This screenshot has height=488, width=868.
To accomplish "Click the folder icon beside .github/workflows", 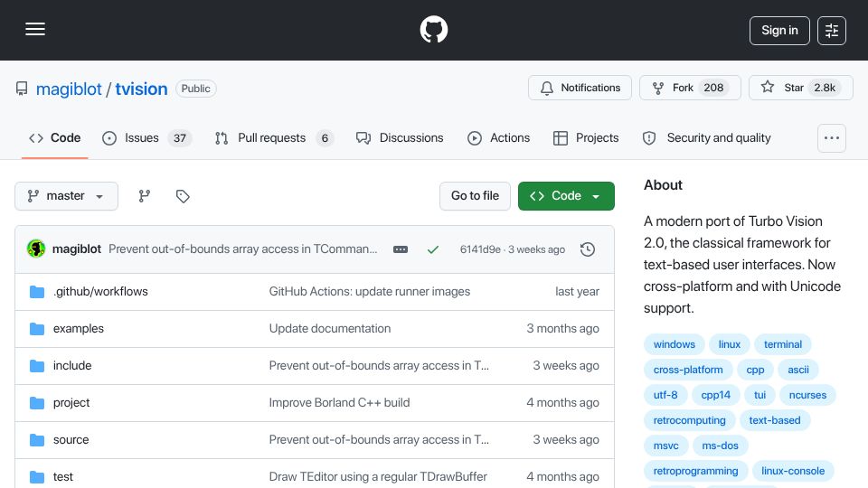I will (x=37, y=292).
